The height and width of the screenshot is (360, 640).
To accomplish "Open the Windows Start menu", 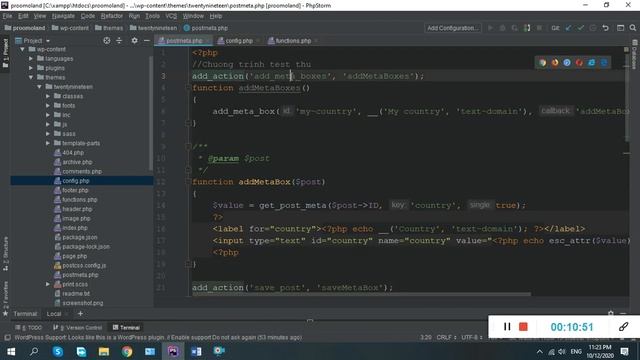I will [11, 351].
